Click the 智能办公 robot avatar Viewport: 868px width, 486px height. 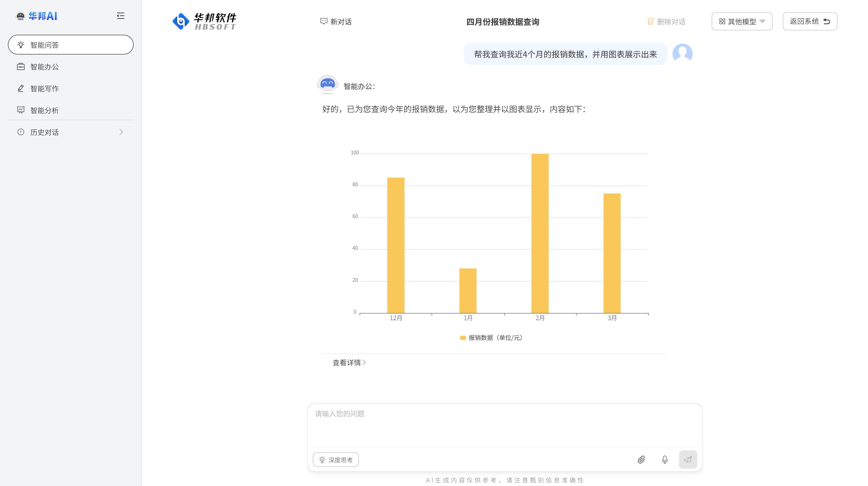point(327,84)
